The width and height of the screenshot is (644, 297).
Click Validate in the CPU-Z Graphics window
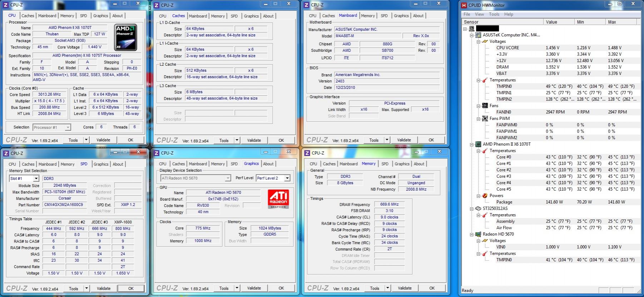[x=254, y=288]
